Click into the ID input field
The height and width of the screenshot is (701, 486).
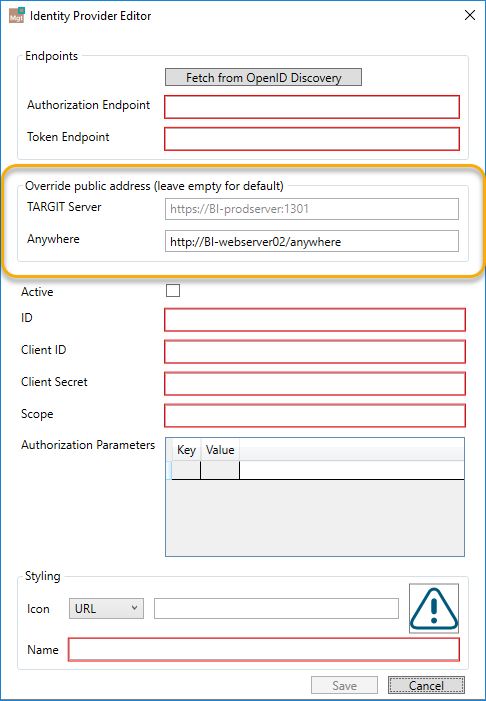tap(315, 320)
